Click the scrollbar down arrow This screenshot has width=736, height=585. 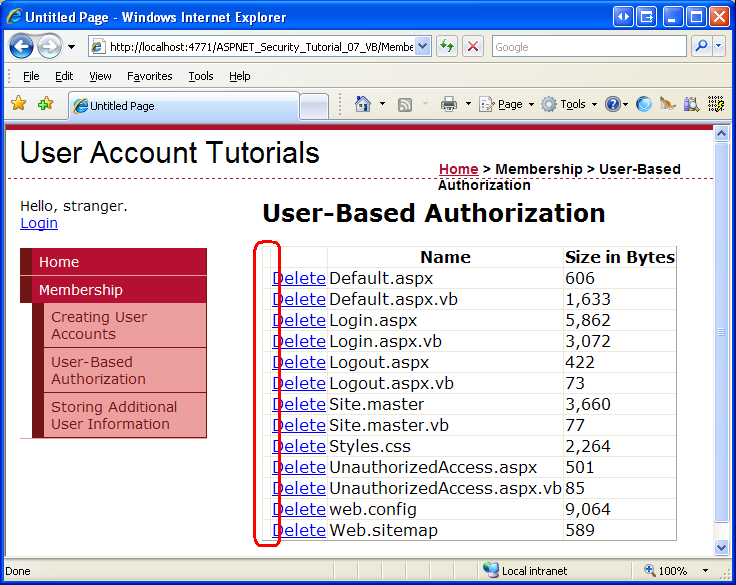tap(721, 547)
